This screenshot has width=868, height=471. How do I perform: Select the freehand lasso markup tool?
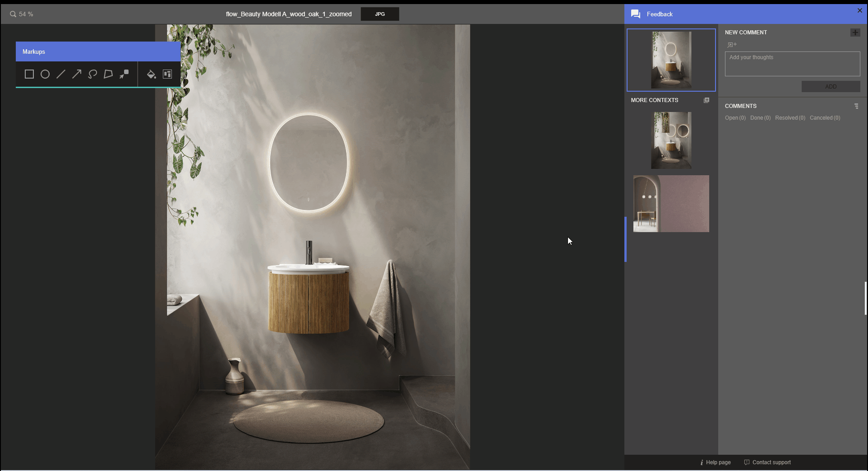(92, 74)
